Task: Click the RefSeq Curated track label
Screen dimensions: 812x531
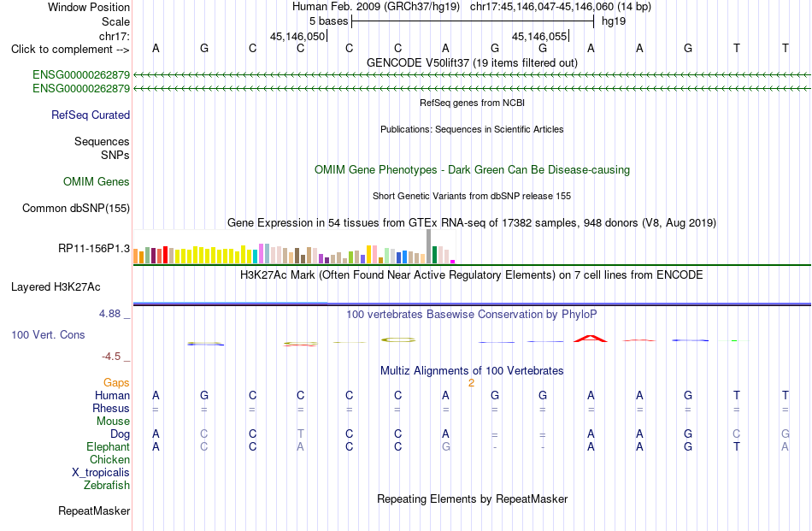Action: click(x=91, y=115)
